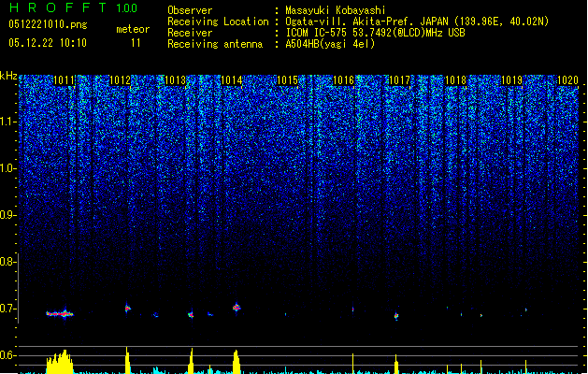
Task: Click the 1013 time marker
Action: pos(176,80)
